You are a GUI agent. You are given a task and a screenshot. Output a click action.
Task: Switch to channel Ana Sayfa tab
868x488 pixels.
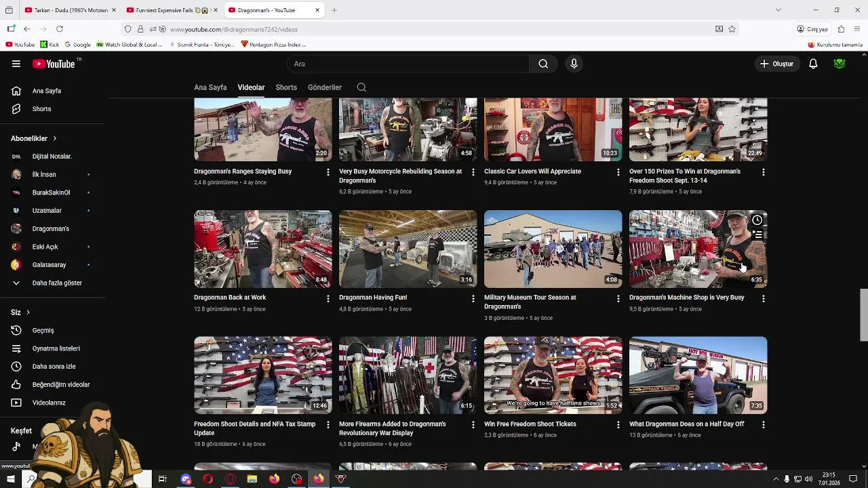coord(210,87)
